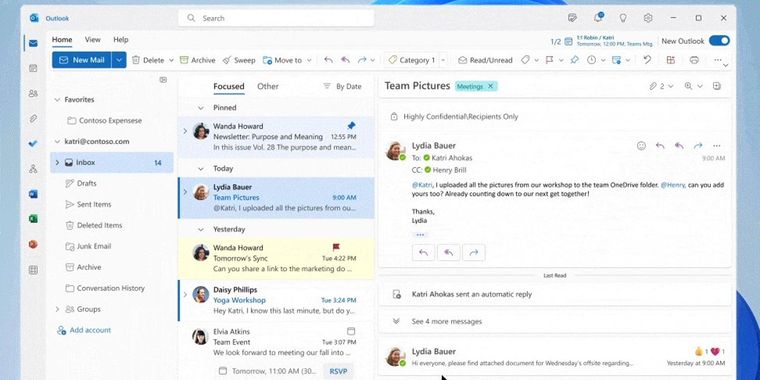Open the New Mail dropdown arrow

point(119,60)
